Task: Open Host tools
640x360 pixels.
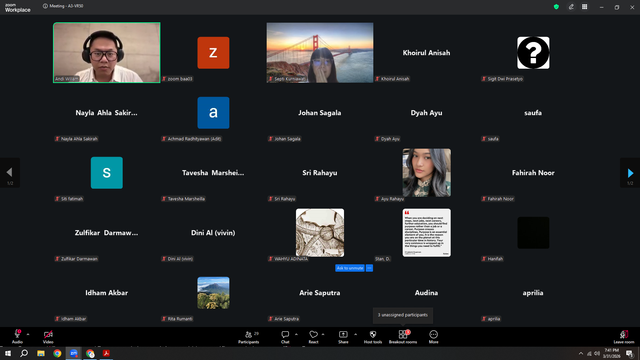Action: pyautogui.click(x=373, y=336)
